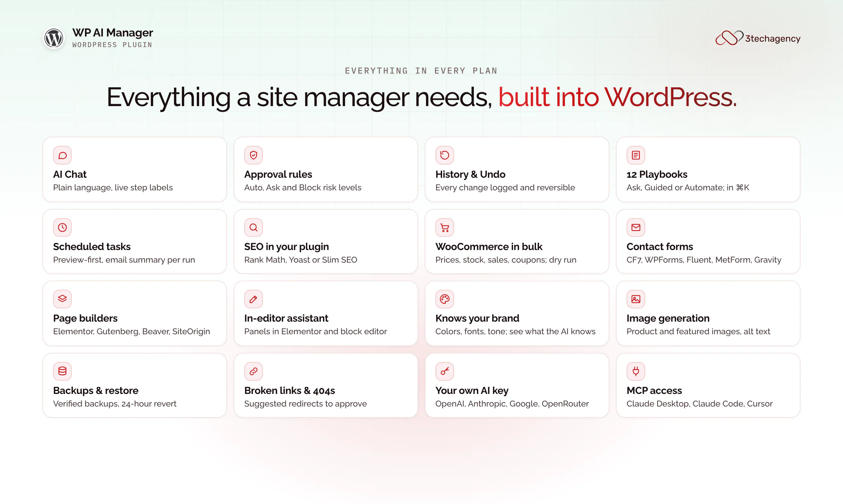Viewport: 843px width, 504px height.
Task: Click the 'WORDPRESS PLUGIN' subtitle
Action: click(112, 45)
